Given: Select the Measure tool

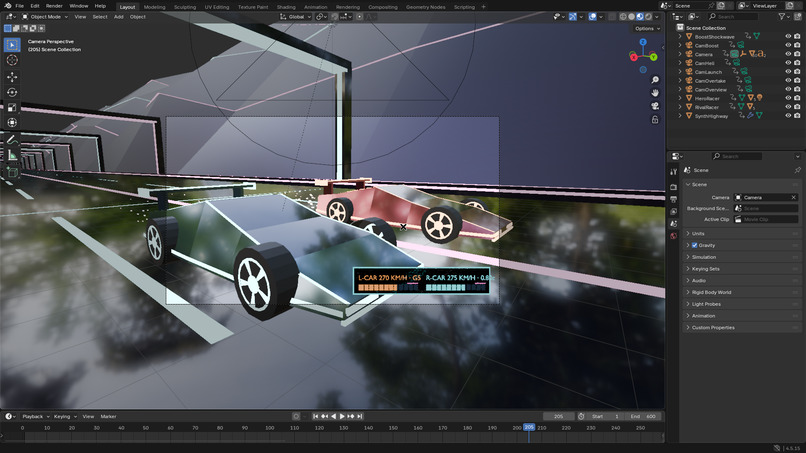Looking at the screenshot, I should point(12,155).
